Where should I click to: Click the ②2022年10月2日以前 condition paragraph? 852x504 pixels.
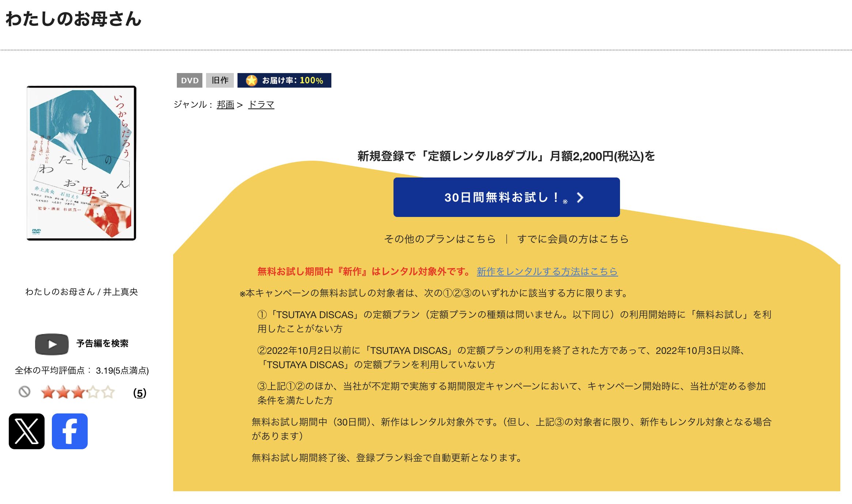pos(501,358)
